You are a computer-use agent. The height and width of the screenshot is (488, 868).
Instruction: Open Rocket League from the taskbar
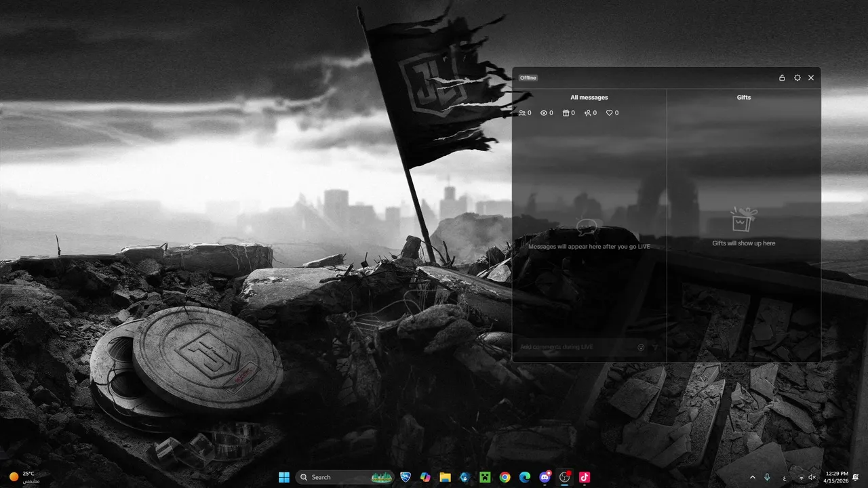point(406,477)
